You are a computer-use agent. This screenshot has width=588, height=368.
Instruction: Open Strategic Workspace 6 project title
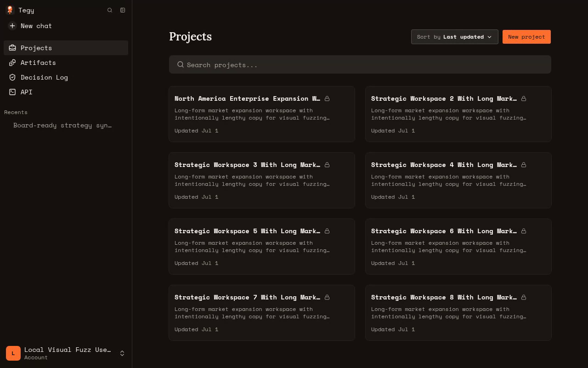point(444,231)
